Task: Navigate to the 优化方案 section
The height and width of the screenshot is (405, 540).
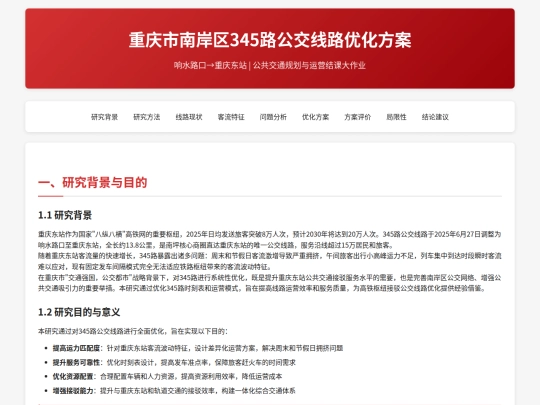Action: pos(315,117)
